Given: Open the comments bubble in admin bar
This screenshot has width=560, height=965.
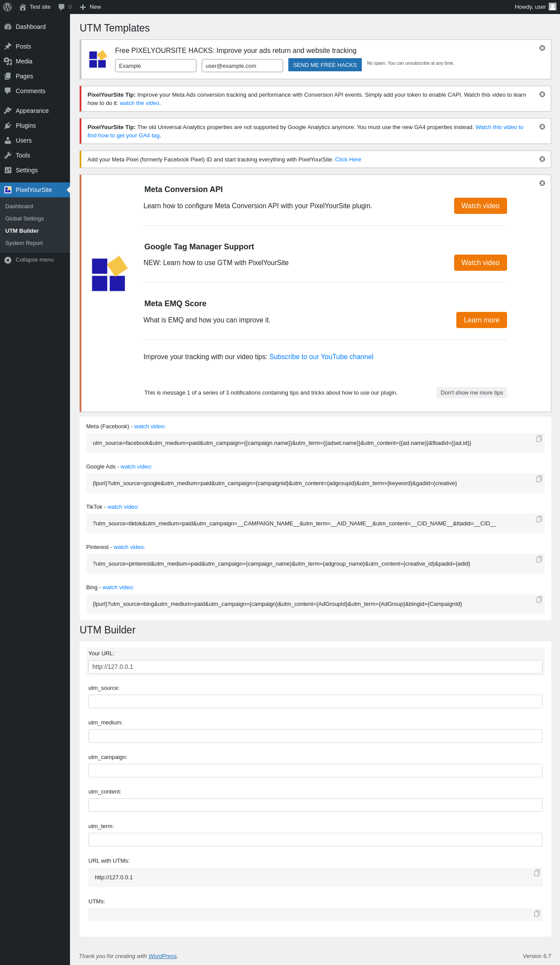Looking at the screenshot, I should click(x=65, y=7).
